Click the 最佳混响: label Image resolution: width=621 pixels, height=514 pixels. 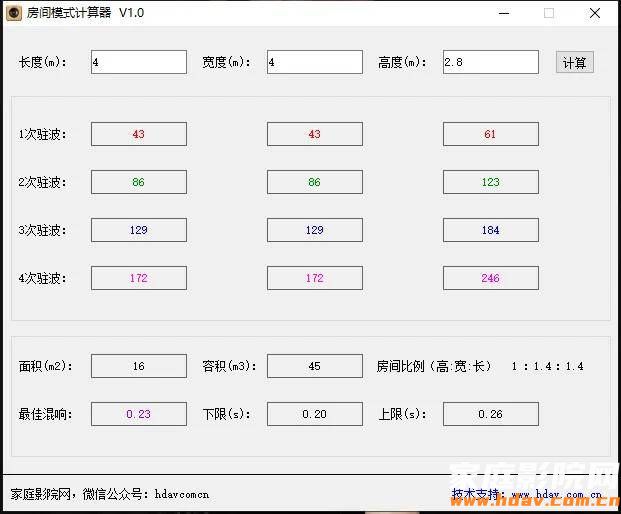46,415
